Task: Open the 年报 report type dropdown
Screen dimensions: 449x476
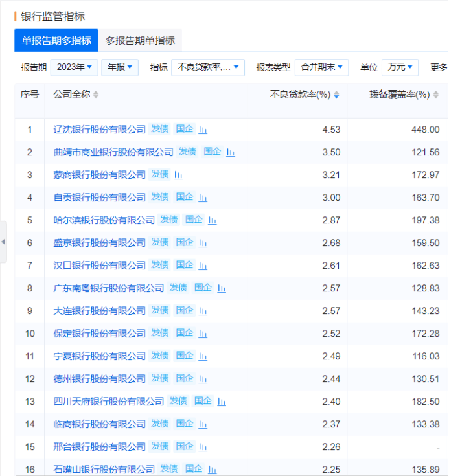Action: 120,67
